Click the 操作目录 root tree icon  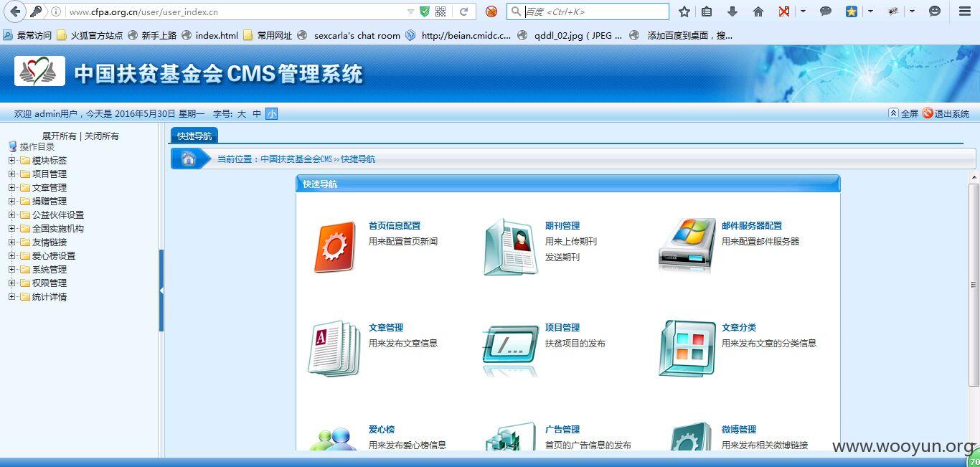point(12,146)
